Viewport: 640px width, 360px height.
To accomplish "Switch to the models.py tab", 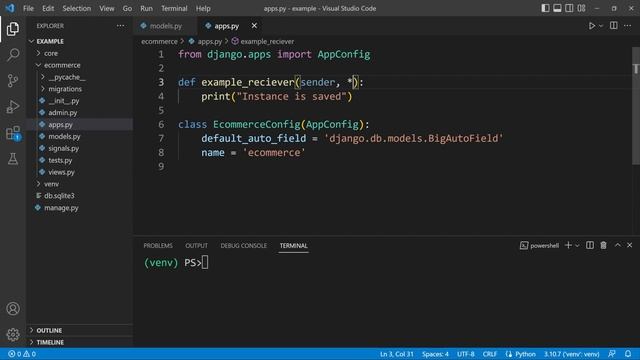I will pos(166,26).
